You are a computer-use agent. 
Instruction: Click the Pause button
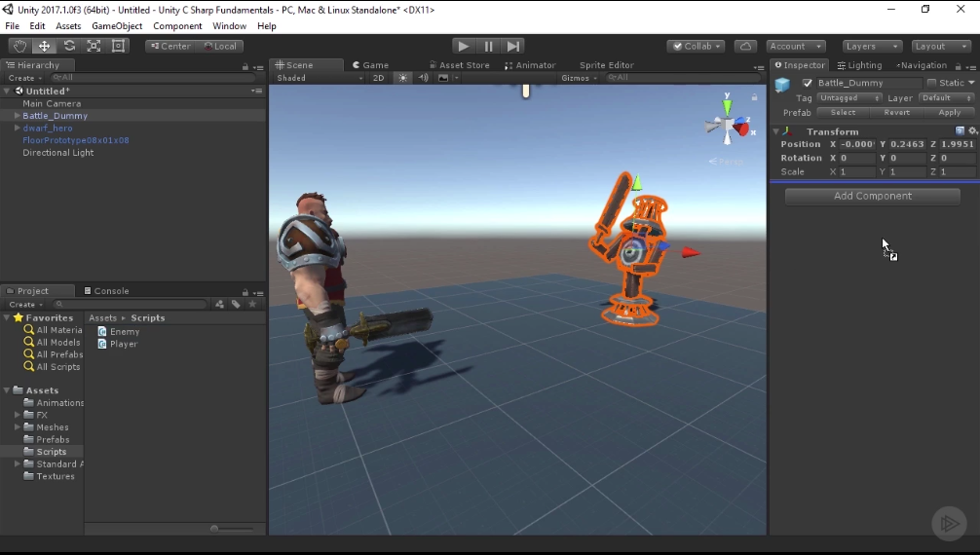(x=488, y=47)
